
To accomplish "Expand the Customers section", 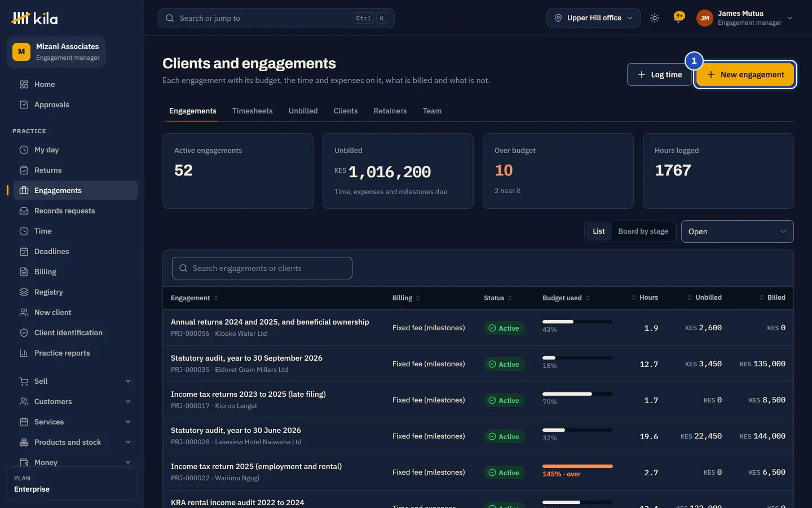I will 76,401.
